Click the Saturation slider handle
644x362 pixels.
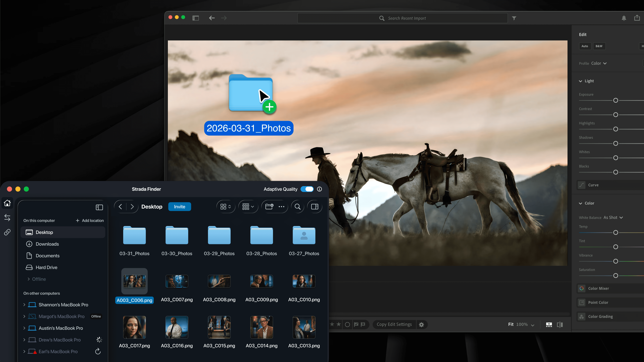tap(616, 276)
